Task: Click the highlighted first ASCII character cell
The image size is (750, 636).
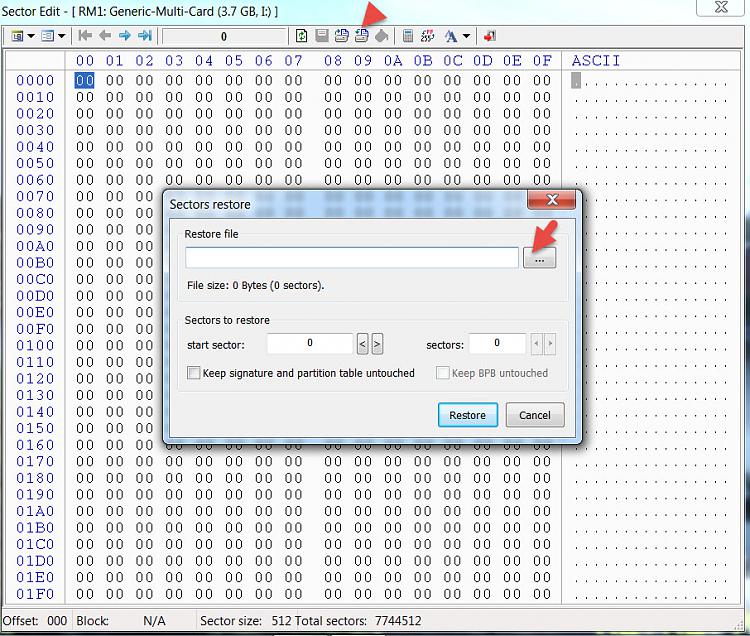Action: 576,80
